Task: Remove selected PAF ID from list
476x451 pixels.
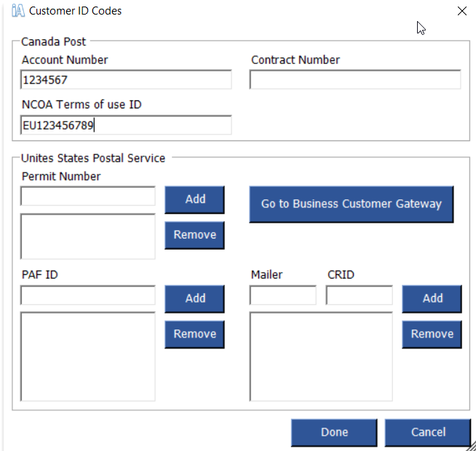Action: pyautogui.click(x=194, y=334)
